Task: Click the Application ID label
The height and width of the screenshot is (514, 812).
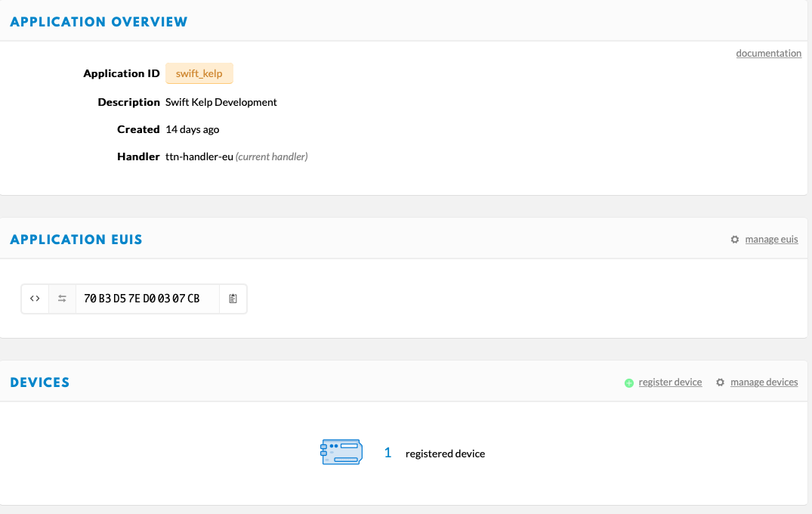Action: [122, 73]
